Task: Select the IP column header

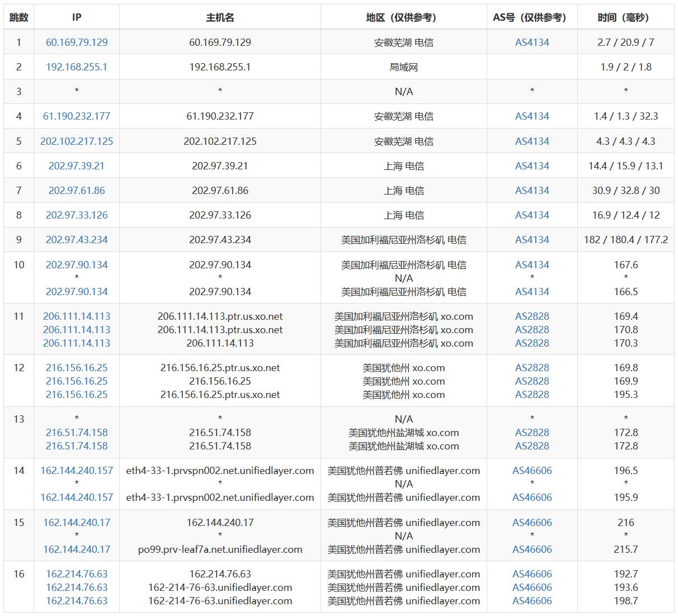Action: click(x=77, y=17)
